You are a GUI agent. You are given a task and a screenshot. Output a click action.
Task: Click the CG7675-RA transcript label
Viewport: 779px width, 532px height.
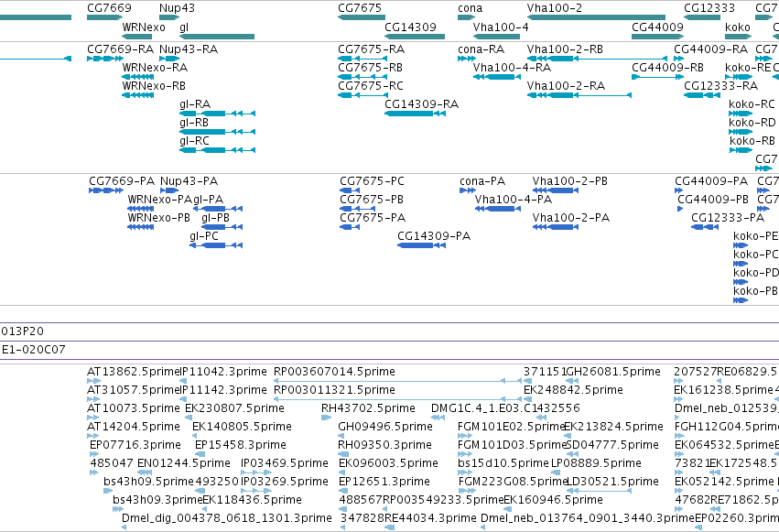[x=371, y=49]
